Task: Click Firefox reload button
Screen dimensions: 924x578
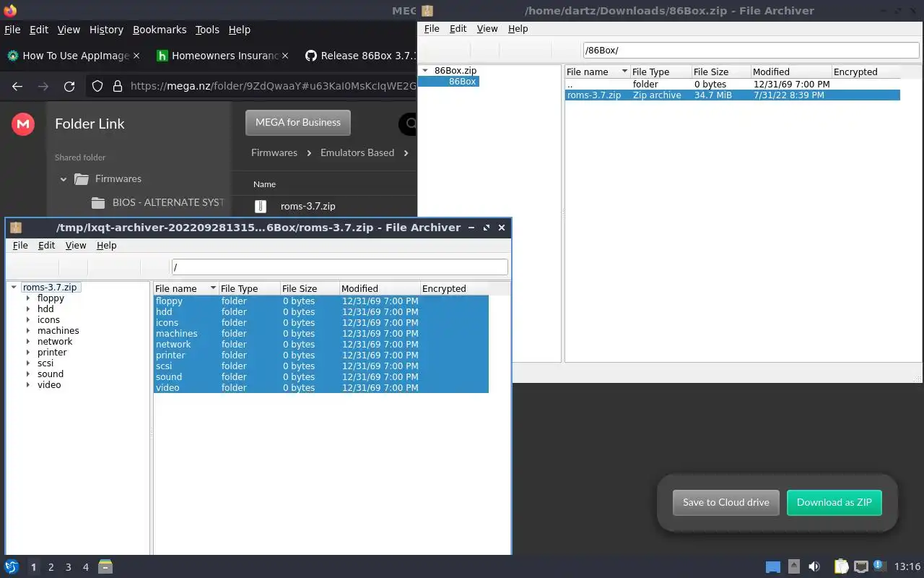Action: pos(69,86)
